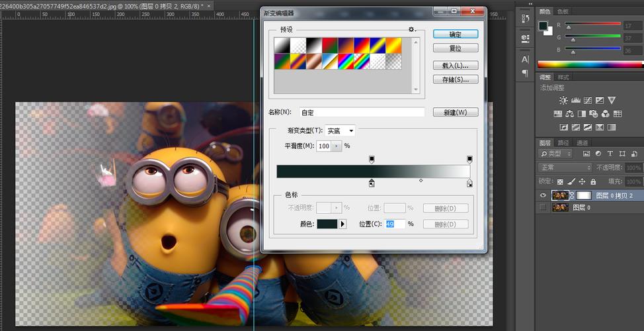Select the right-end color stop below gradient bar
The image size is (644, 331).
(469, 183)
